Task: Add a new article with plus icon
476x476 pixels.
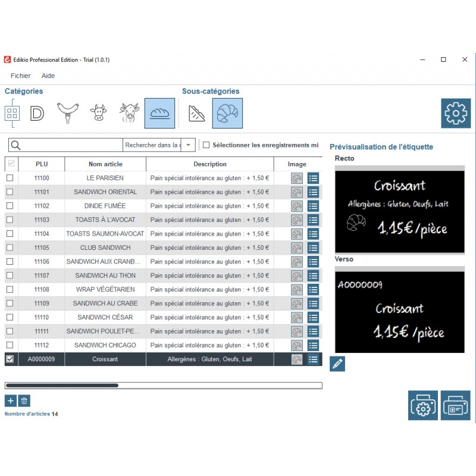Action: point(11,401)
